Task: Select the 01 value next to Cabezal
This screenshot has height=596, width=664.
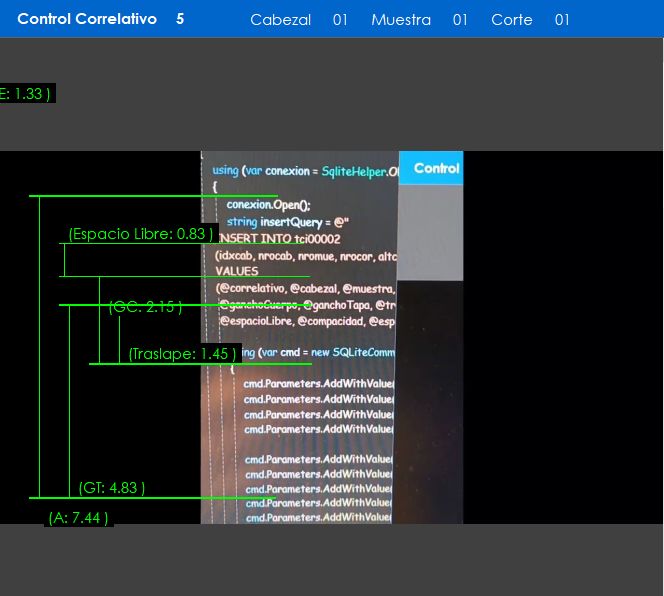Action: click(340, 20)
